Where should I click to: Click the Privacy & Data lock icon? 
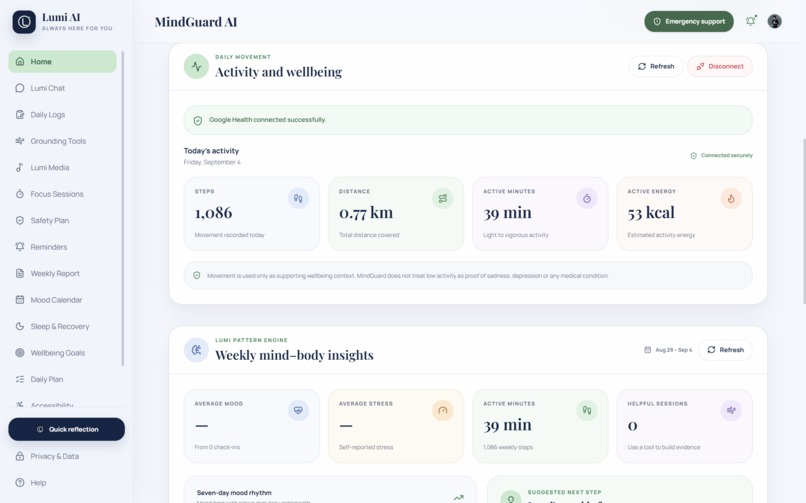coord(20,456)
